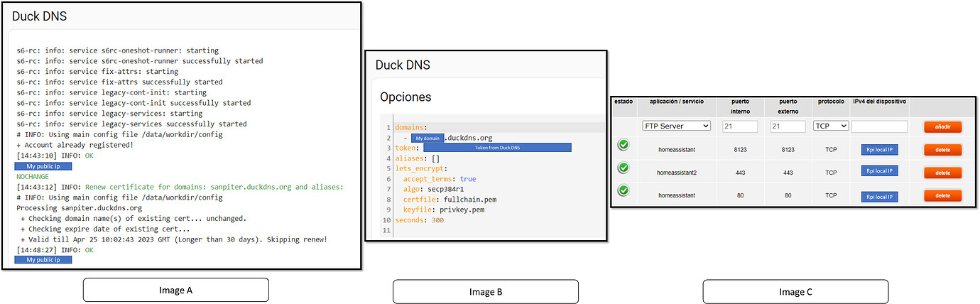Click the 'protocolo' column header
The height and width of the screenshot is (304, 980).
(831, 102)
